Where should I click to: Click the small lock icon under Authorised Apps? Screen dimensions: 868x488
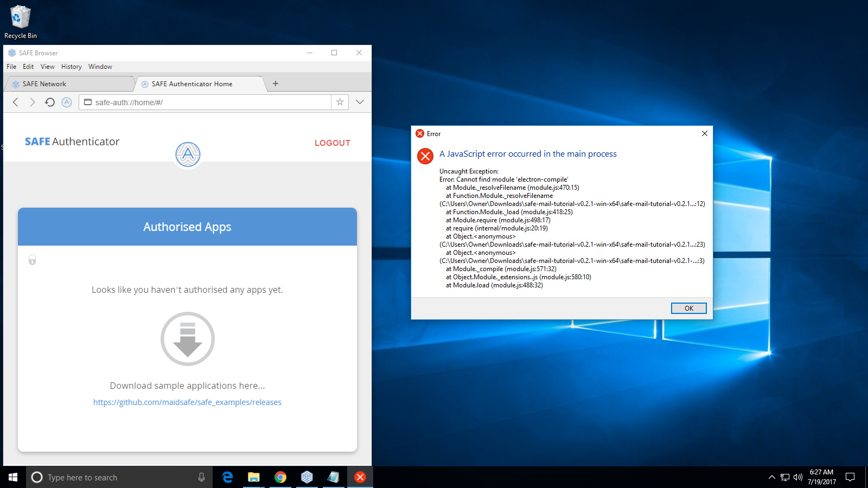coord(33,260)
